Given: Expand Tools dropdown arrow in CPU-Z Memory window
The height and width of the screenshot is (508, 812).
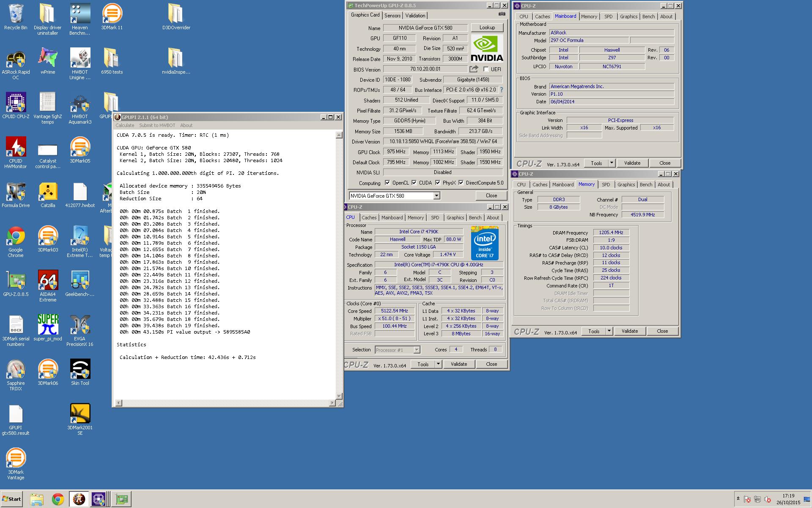Looking at the screenshot, I should point(609,331).
